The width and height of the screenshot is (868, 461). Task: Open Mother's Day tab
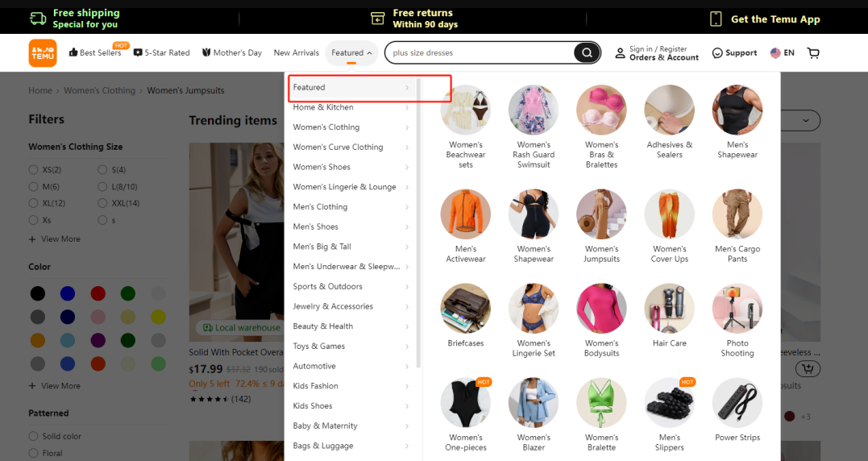click(231, 53)
